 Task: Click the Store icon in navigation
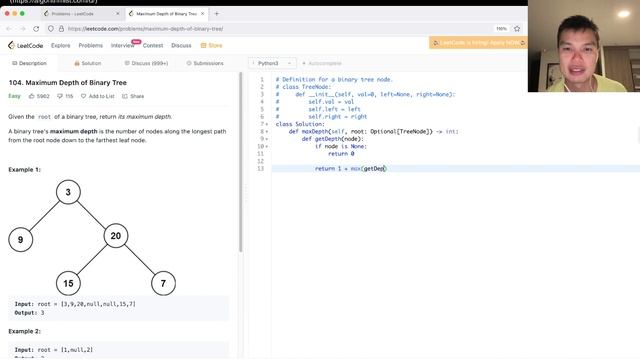(203, 45)
